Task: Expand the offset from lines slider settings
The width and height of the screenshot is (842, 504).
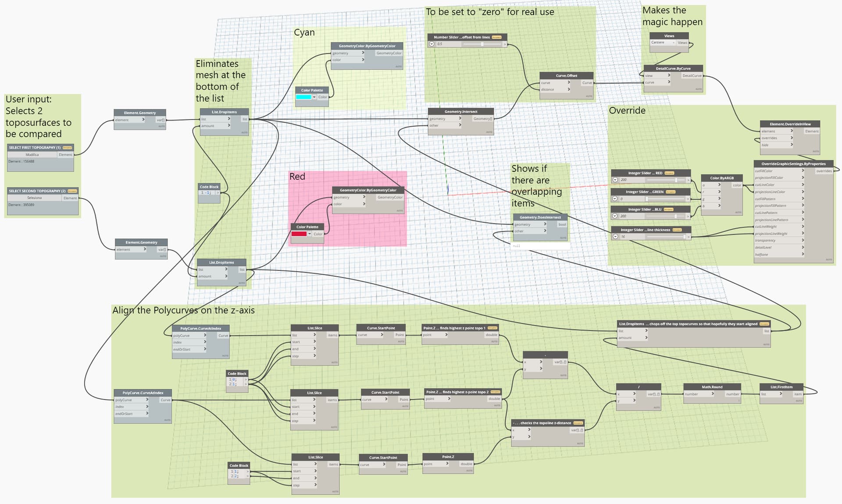Action: 432,44
